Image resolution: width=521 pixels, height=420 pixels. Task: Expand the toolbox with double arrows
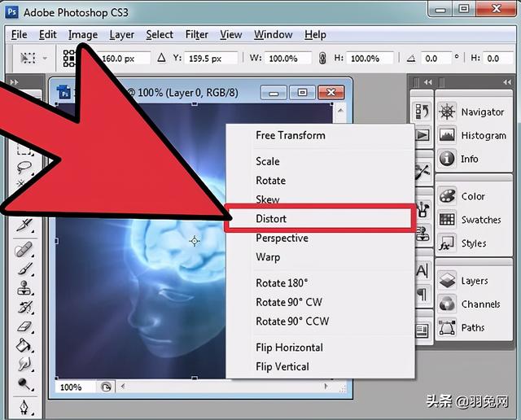[14, 82]
